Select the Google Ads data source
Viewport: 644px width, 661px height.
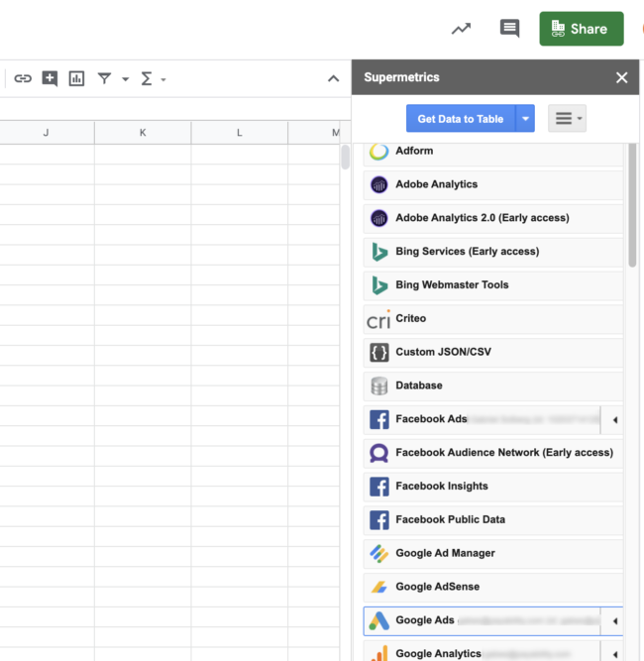(483, 620)
